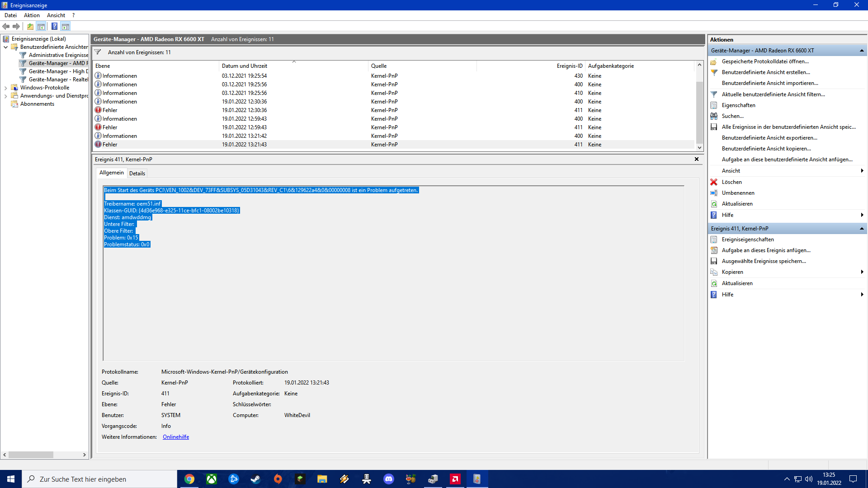868x488 pixels.
Task: Click the up one level folder icon
Action: tap(30, 26)
